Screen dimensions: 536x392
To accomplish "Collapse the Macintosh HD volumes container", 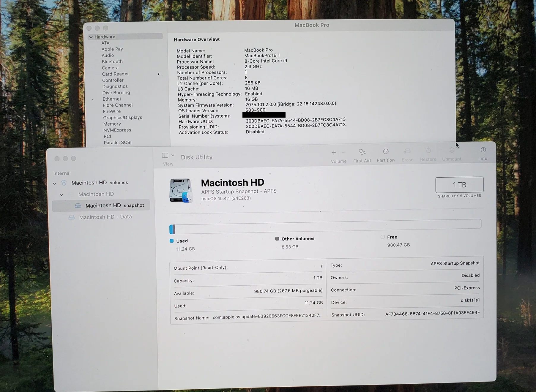I will tap(54, 184).
